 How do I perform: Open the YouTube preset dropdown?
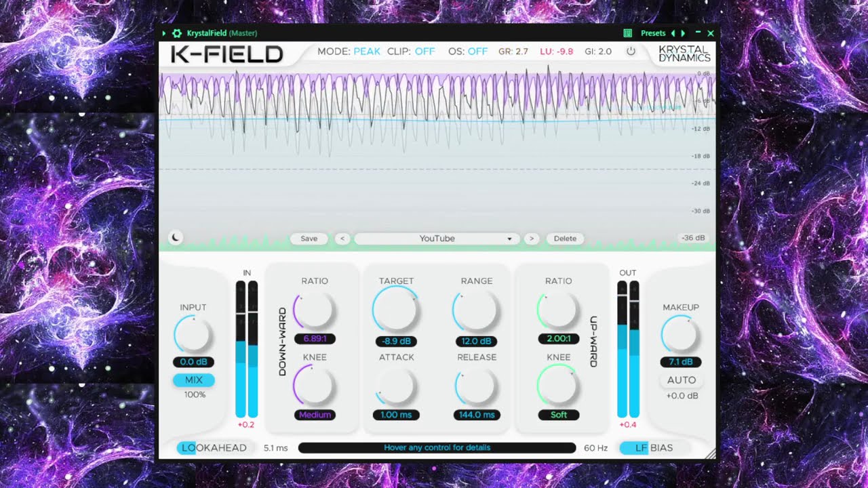437,239
